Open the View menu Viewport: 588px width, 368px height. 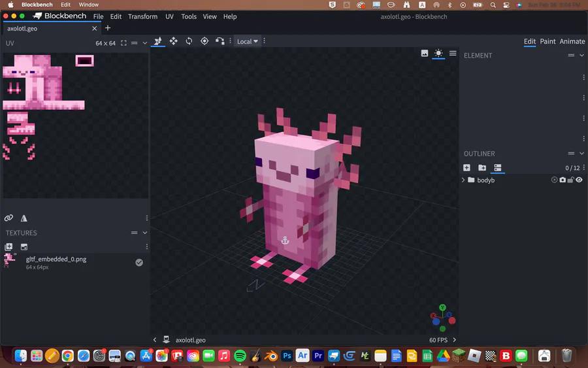coord(210,16)
